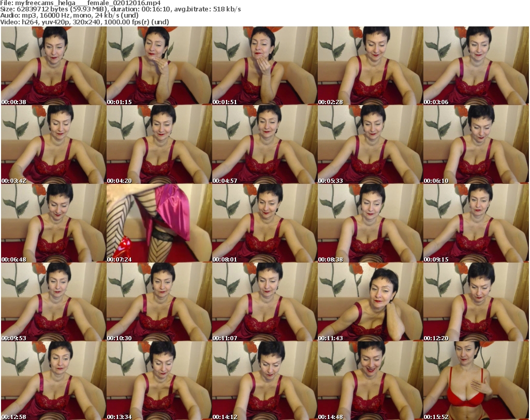The height and width of the screenshot is (420, 530).
Task: Click the frame labeled 00:14:12
Action: 264,381
